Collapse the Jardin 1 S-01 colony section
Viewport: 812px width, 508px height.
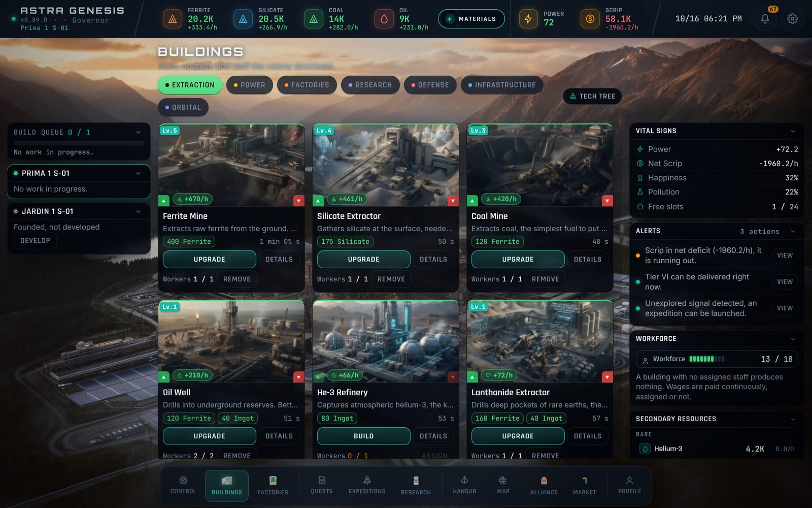point(138,211)
